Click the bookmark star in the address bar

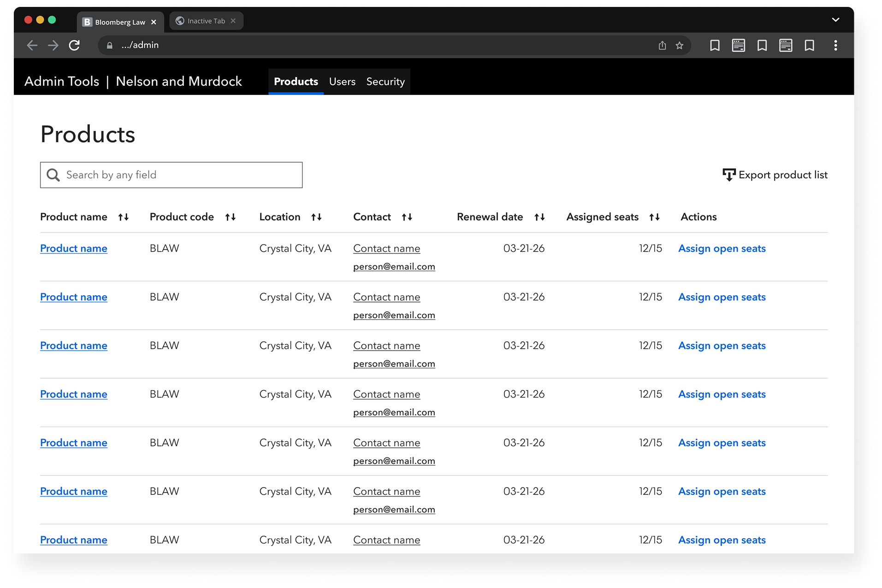679,45
